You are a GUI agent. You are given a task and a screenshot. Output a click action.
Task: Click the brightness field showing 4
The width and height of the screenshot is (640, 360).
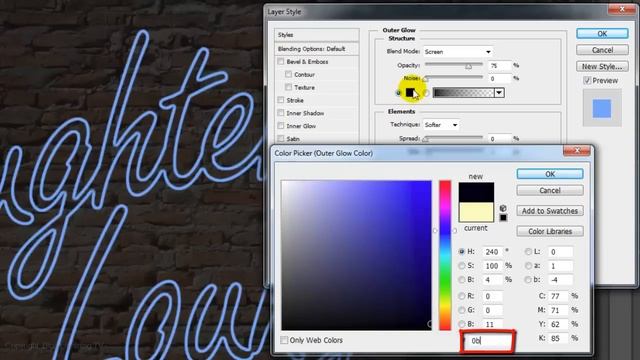click(492, 280)
